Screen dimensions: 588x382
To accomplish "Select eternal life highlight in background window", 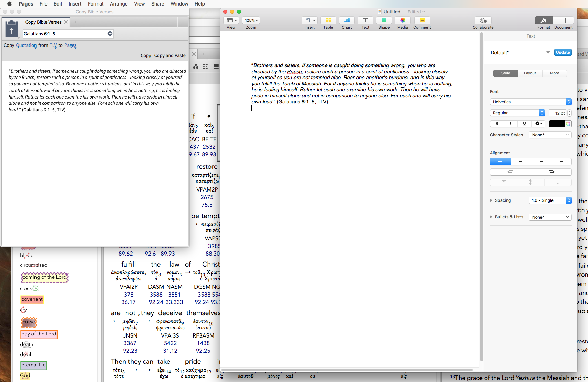I will [33, 365].
